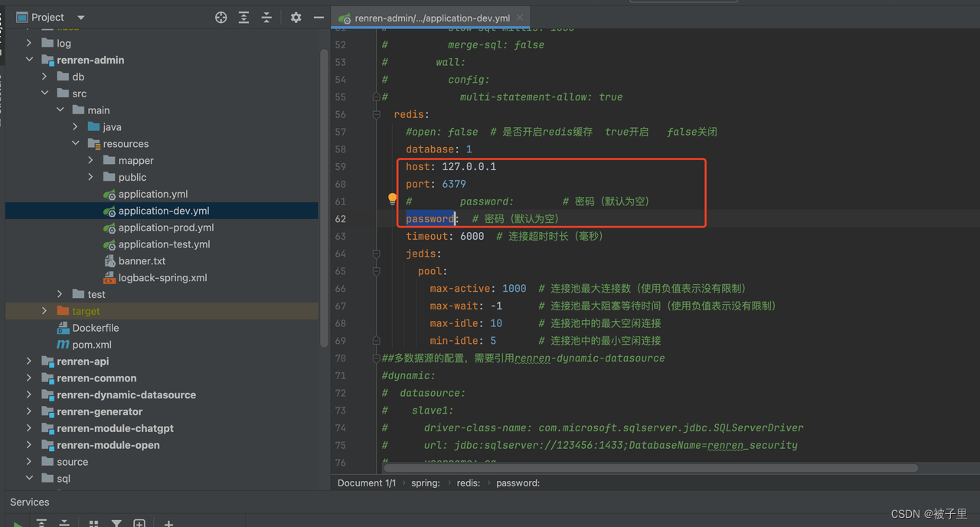Click on the 'port: 6379' value
Viewport: 980px width, 527px height.
click(x=453, y=184)
